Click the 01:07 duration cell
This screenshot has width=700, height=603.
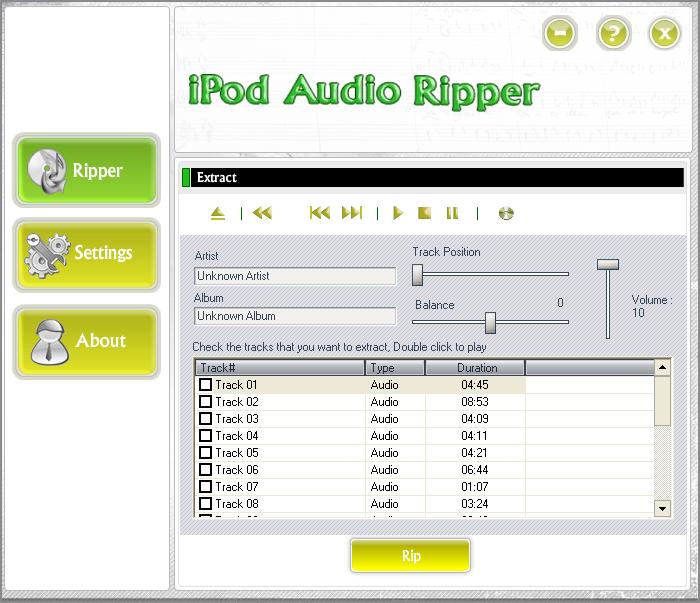click(475, 487)
